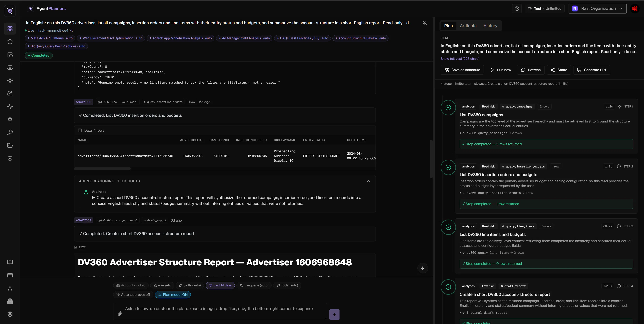Click the Completed status badge

coord(39,56)
